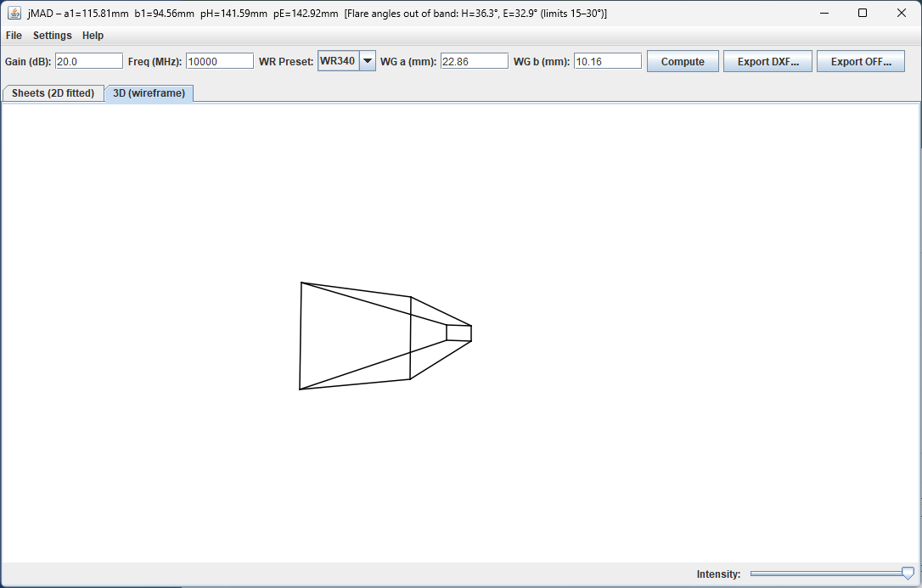
Task: Switch to the Sheets (2D fitted) tab
Action: coord(53,93)
